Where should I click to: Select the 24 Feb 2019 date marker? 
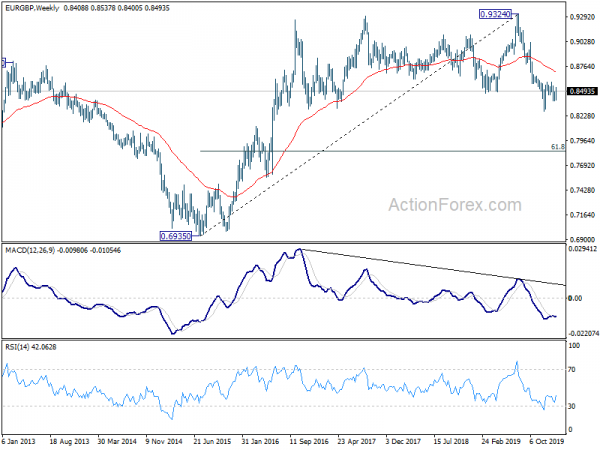point(501,441)
